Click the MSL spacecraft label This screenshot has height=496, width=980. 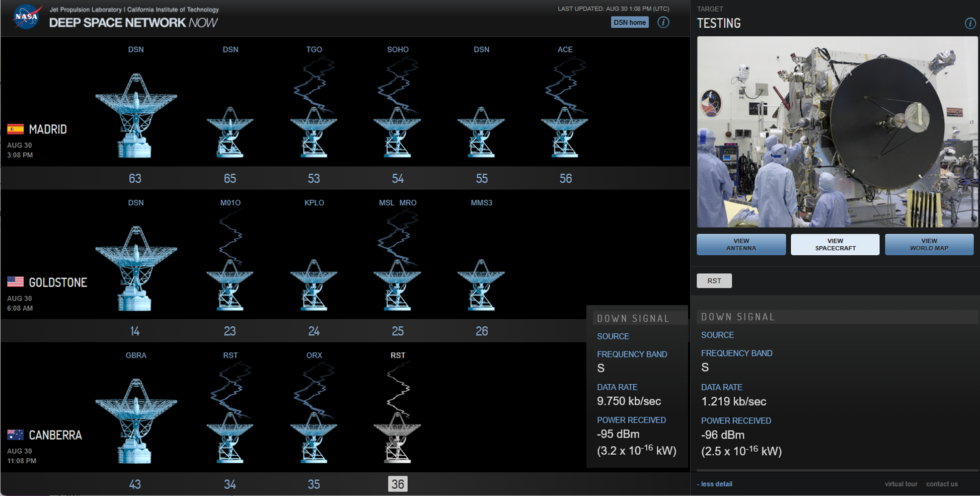(x=387, y=202)
